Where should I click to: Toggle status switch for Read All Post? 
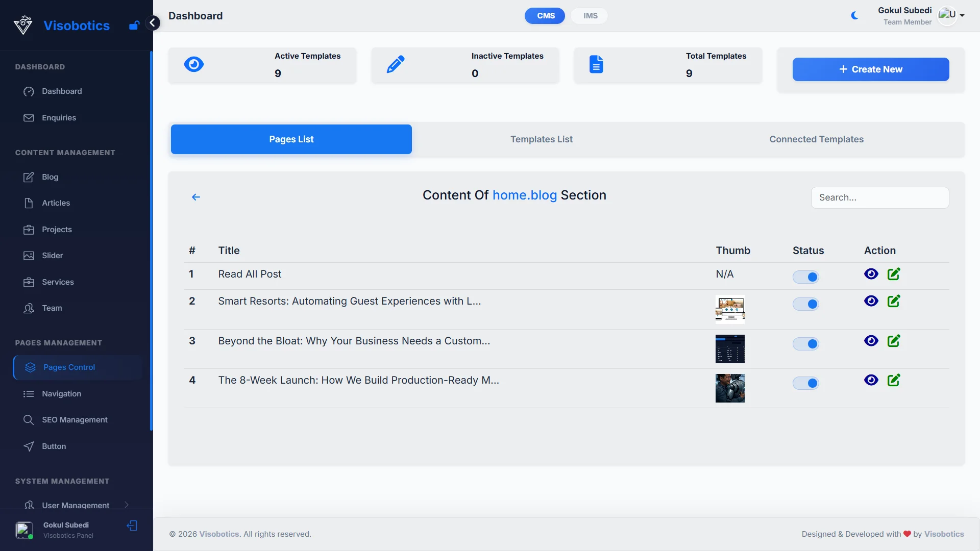[x=806, y=277]
